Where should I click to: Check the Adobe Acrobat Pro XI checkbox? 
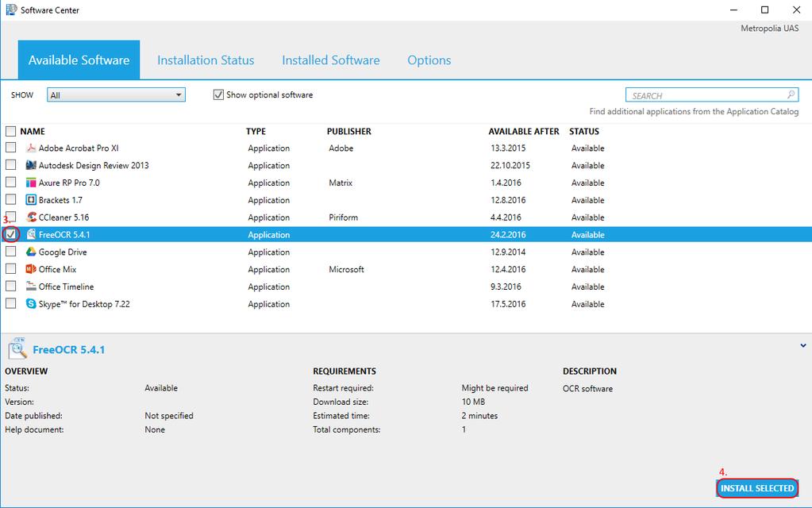(x=10, y=148)
